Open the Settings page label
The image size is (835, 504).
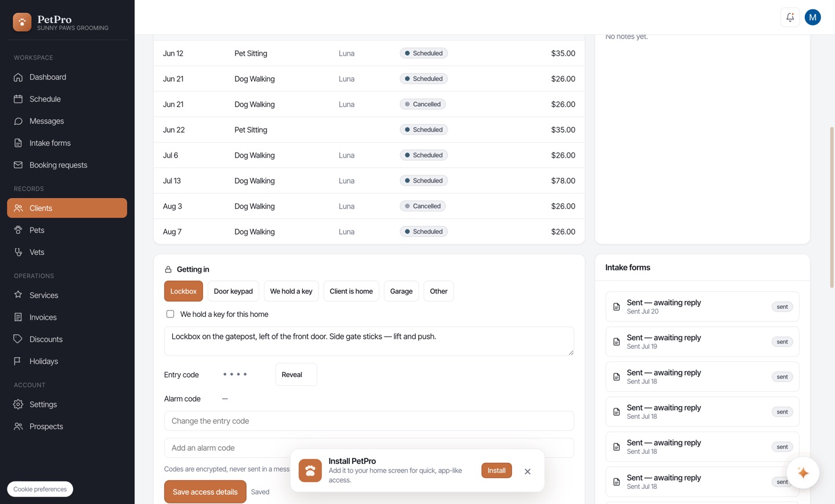tap(43, 404)
